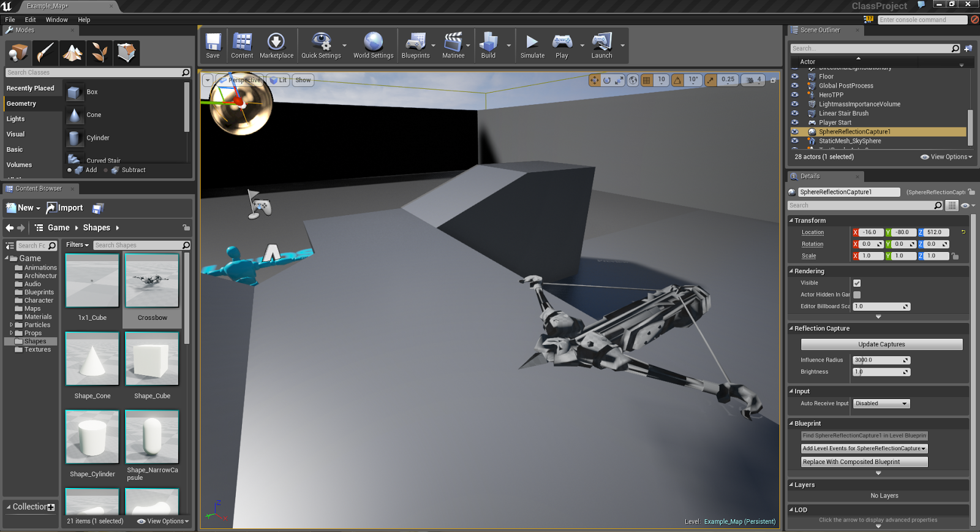Toggle scale snapping icon in viewport
This screenshot has height=532, width=980.
710,80
